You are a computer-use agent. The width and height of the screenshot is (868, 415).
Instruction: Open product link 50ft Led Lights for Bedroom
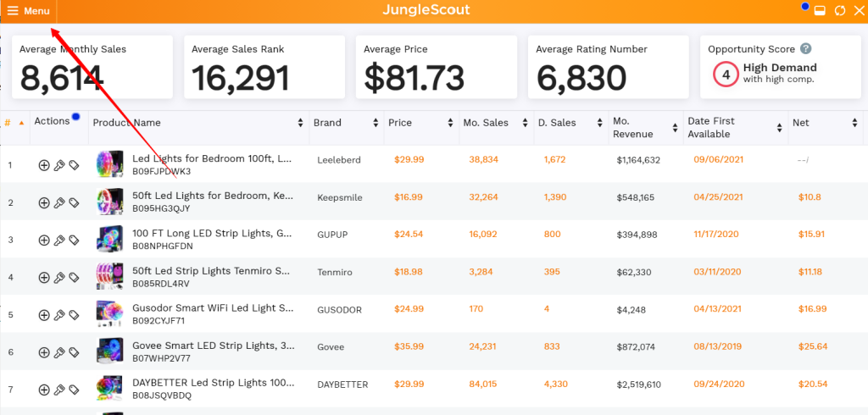coord(213,196)
